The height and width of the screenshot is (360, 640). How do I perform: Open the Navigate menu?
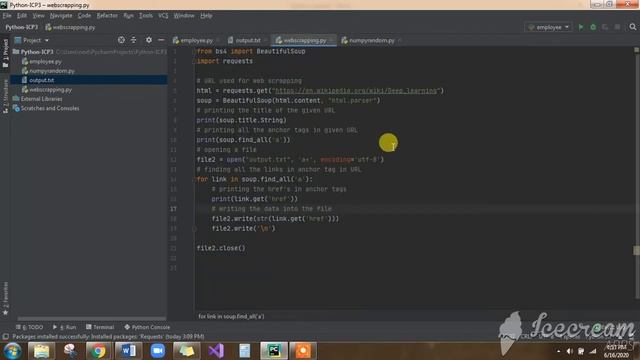point(61,16)
